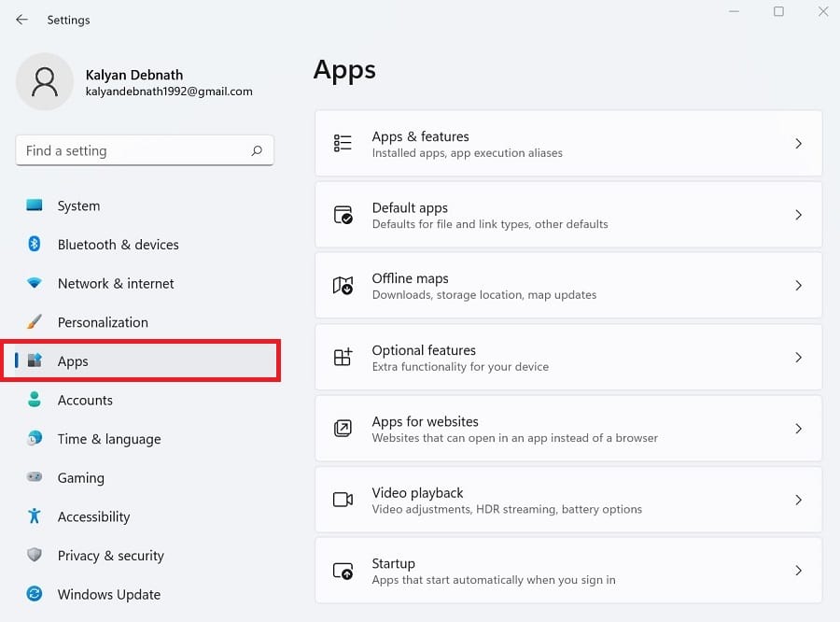Click the Optional features grid icon
Viewport: 840px width, 622px height.
click(343, 357)
